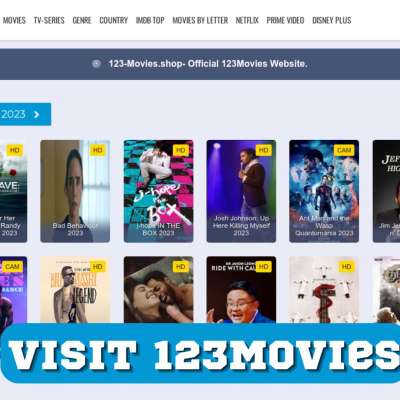Go to DISNEY PLUS section
Image resolution: width=400 pixels, height=400 pixels.
point(332,20)
